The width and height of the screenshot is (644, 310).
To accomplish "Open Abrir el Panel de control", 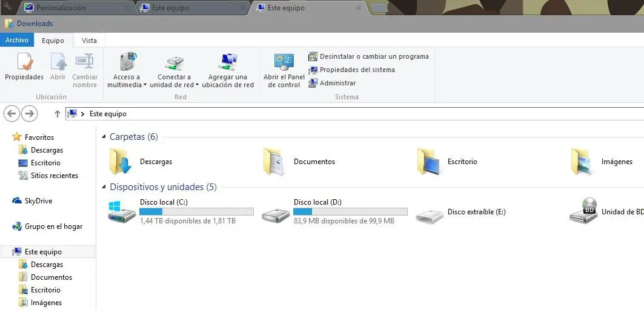I will pos(284,70).
